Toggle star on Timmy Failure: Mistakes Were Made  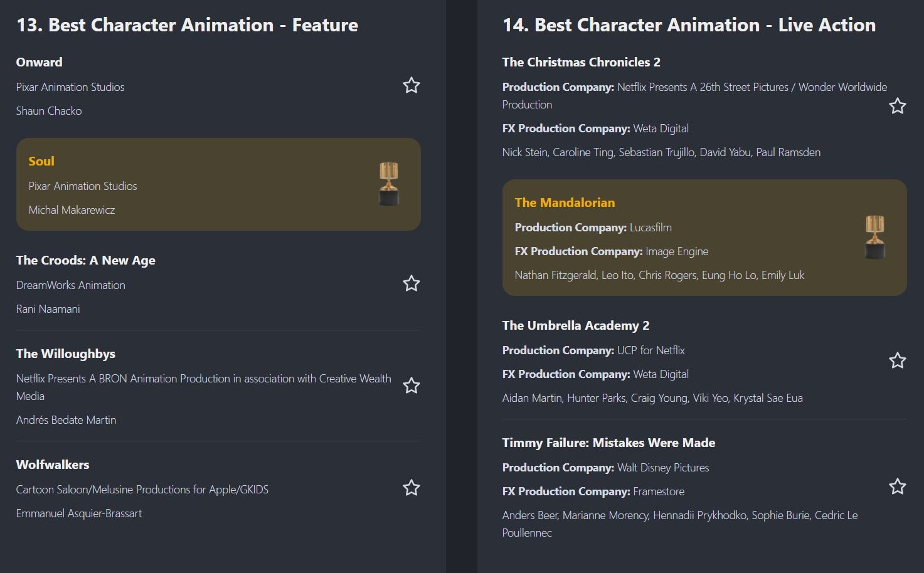tap(897, 486)
